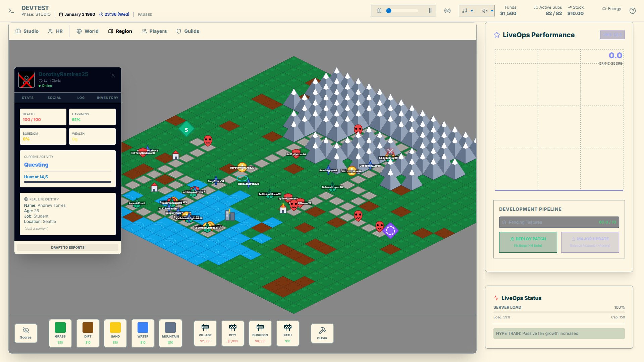Image resolution: width=644 pixels, height=362 pixels.
Task: Click the terminal icon next to DEVTEST
Action: click(x=11, y=11)
